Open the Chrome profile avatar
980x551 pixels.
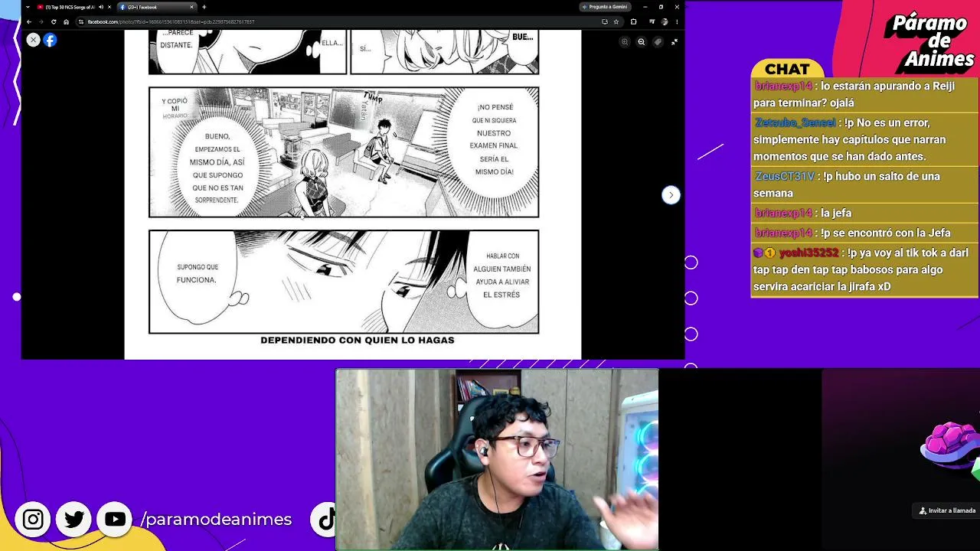[x=665, y=21]
